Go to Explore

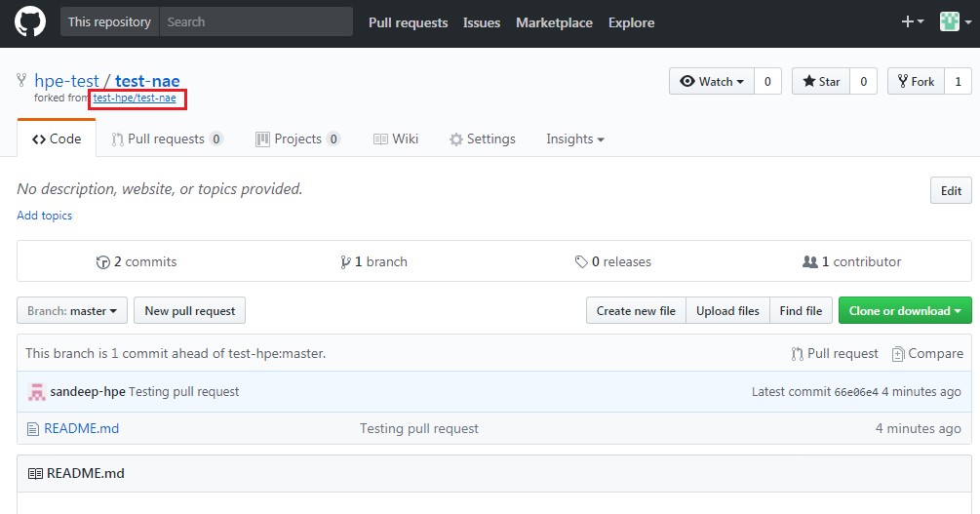point(631,22)
